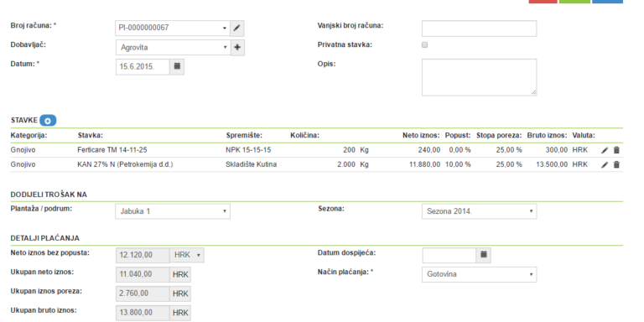This screenshot has width=644, height=322.
Task: Click the blue add button beside STAVKE
Action: click(x=48, y=121)
